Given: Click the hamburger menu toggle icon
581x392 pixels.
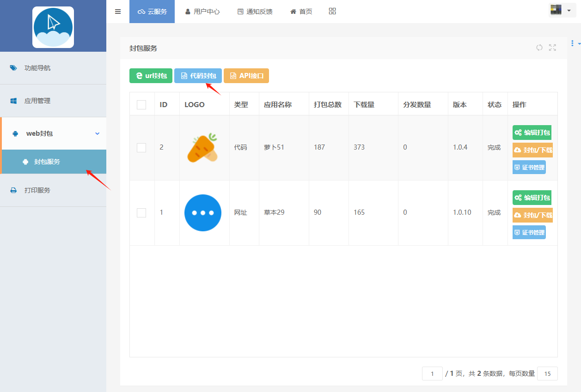Looking at the screenshot, I should (x=118, y=12).
